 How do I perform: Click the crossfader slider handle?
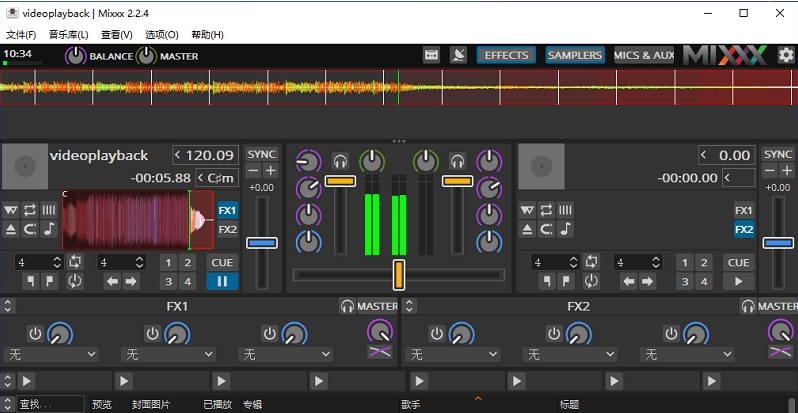click(398, 273)
